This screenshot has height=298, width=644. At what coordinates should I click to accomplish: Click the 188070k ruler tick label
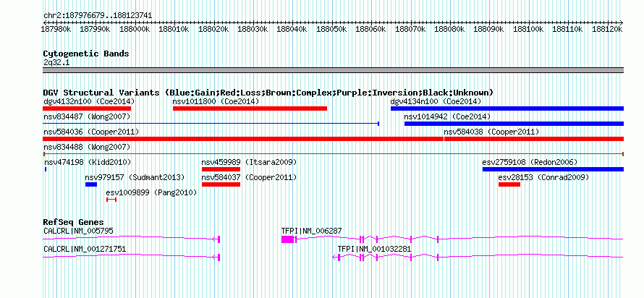pyautogui.click(x=410, y=30)
